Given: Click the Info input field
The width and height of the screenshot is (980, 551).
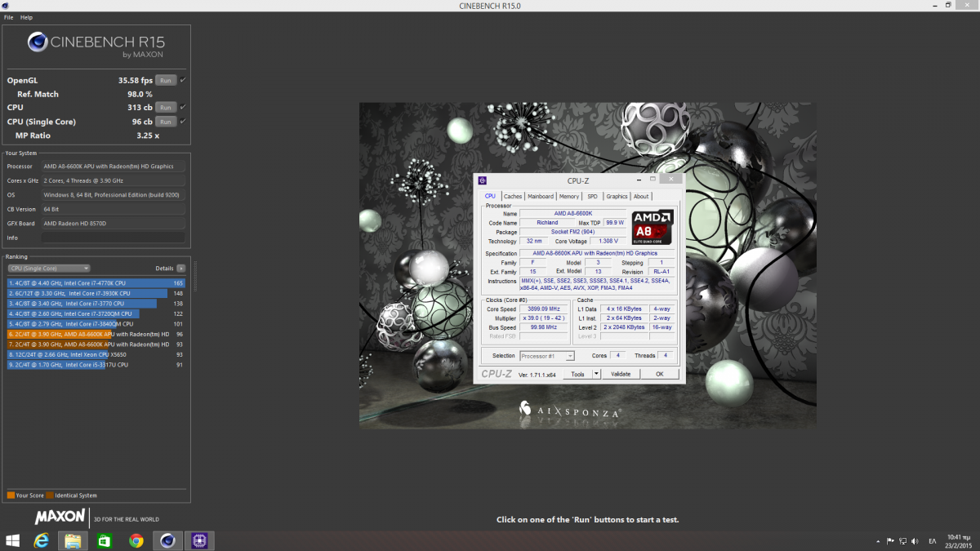Looking at the screenshot, I should tap(113, 238).
